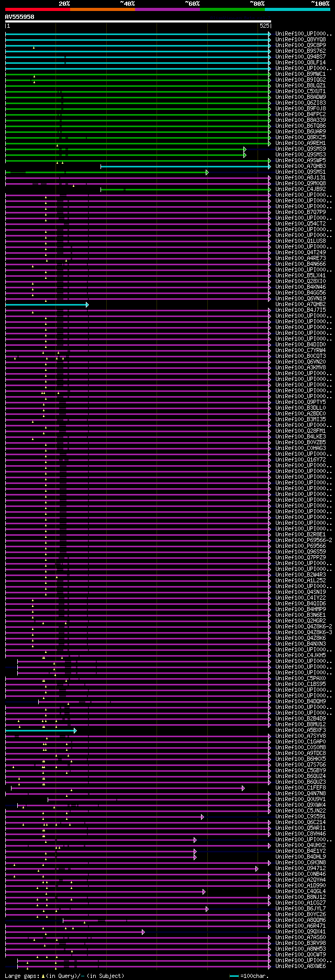
Task: Open hit UniRef100_Q8VYQ8
Action: click(300, 39)
